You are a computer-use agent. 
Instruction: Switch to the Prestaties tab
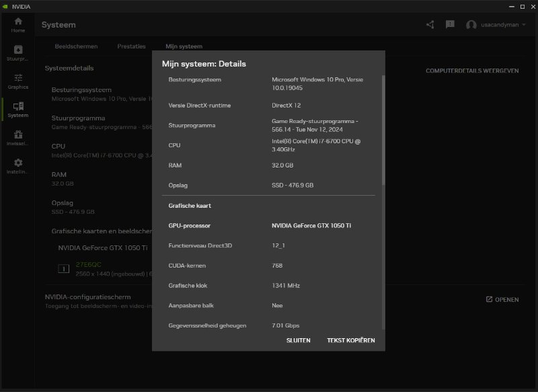pyautogui.click(x=131, y=46)
